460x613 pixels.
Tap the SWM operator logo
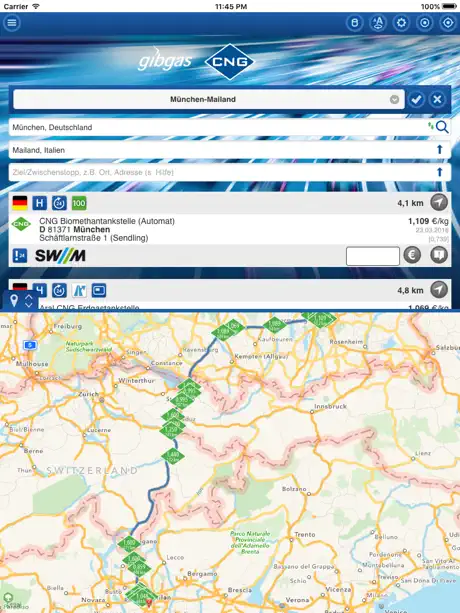tap(60, 256)
